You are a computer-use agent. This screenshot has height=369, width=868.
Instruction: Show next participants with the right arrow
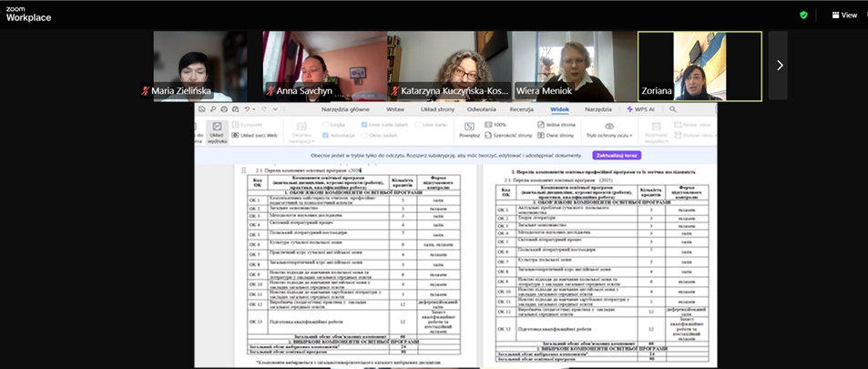779,65
